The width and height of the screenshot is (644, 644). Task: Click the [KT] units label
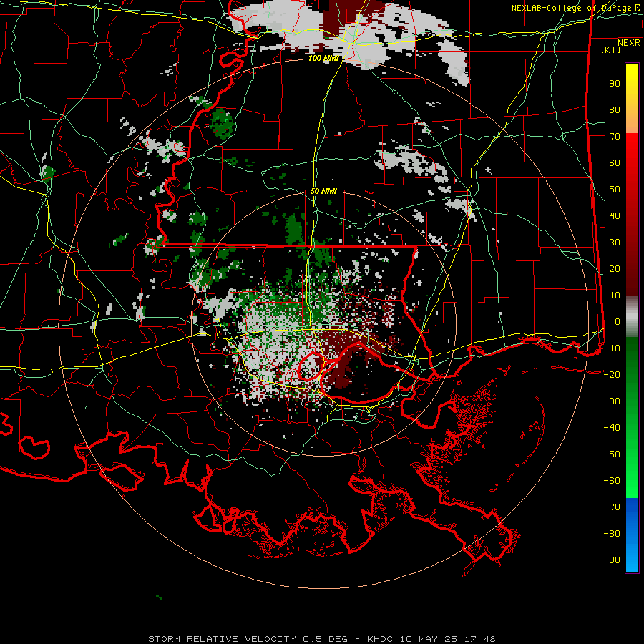click(610, 49)
